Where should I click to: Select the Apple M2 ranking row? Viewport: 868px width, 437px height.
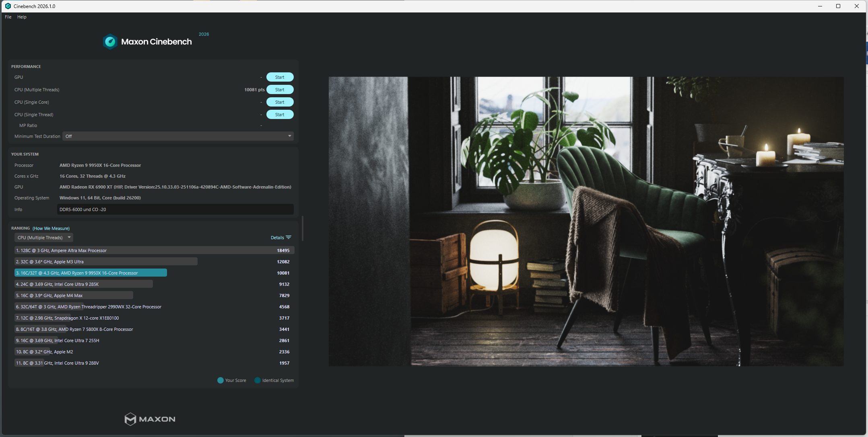pos(155,352)
